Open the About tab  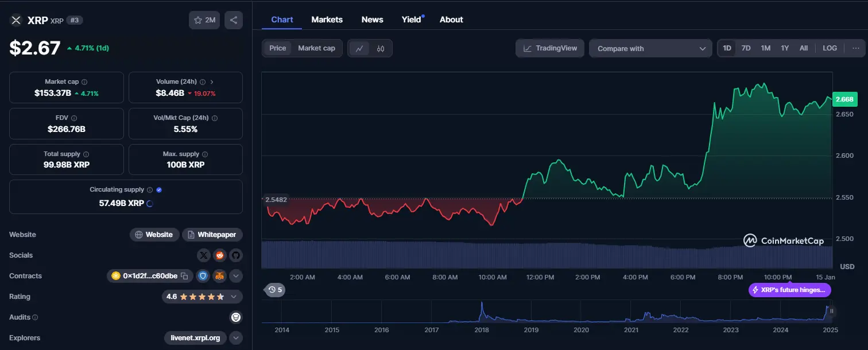tap(451, 20)
